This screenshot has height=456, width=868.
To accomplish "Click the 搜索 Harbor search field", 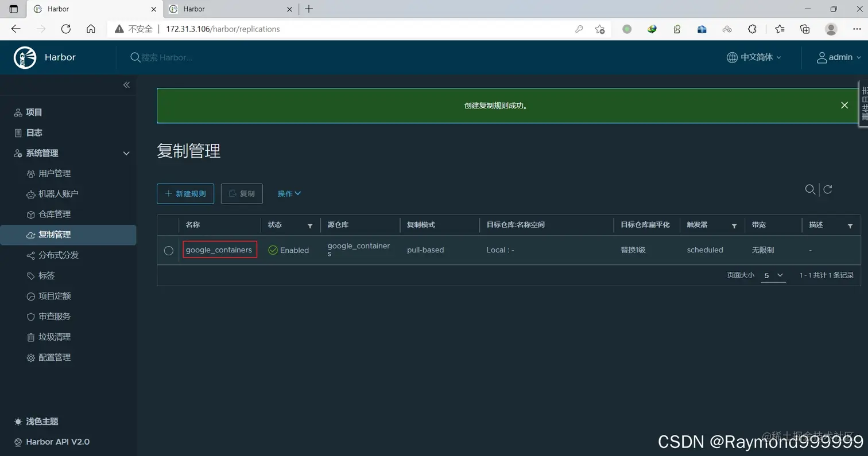I will (x=166, y=57).
